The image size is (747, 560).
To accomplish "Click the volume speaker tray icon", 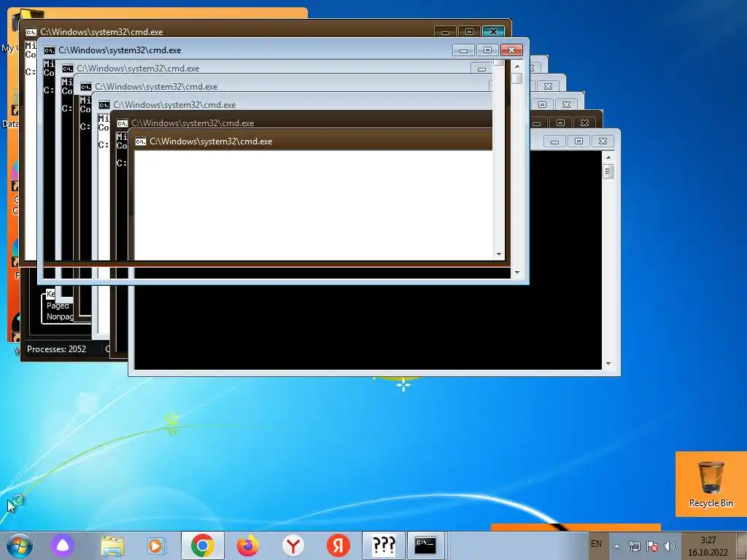I will (x=670, y=546).
